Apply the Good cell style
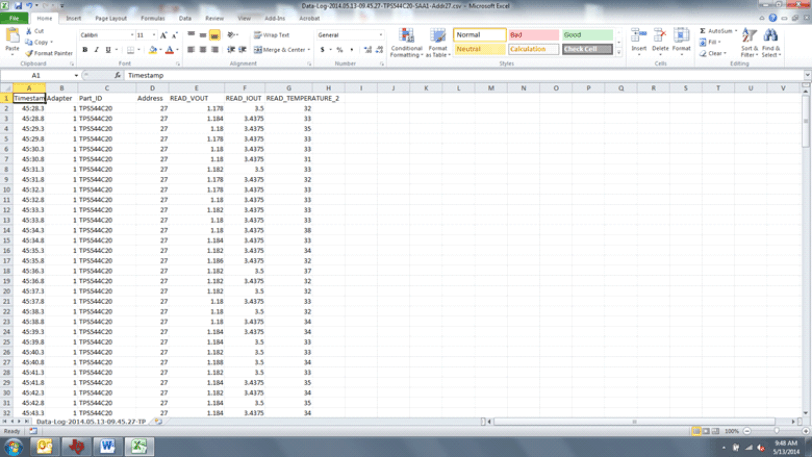Viewport: 812px width, 457px height. click(x=586, y=35)
